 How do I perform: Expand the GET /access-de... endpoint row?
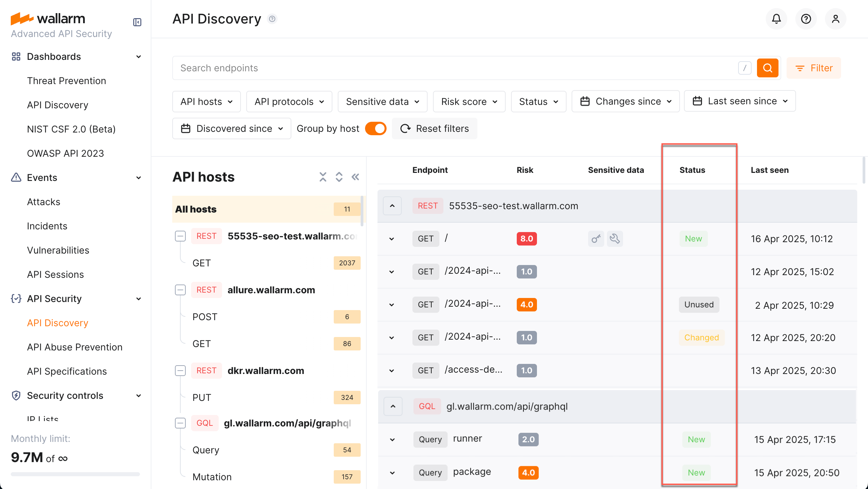[x=391, y=371]
